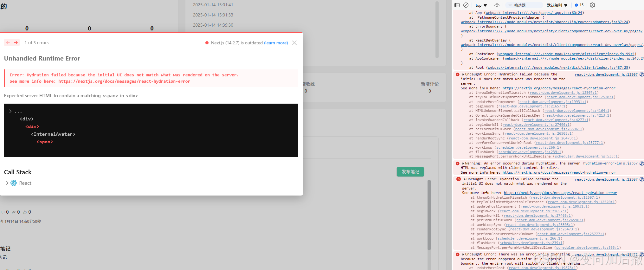Open the 默认级别 log level dropdown

pos(557,5)
